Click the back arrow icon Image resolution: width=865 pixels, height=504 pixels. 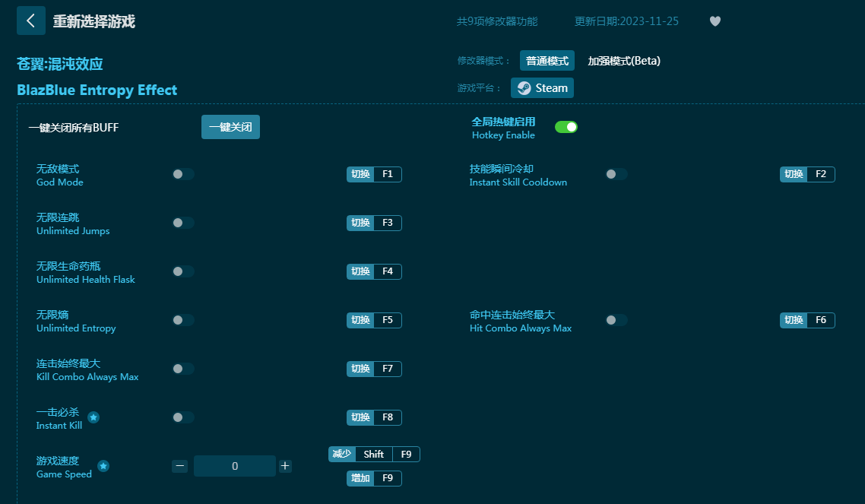[31, 21]
